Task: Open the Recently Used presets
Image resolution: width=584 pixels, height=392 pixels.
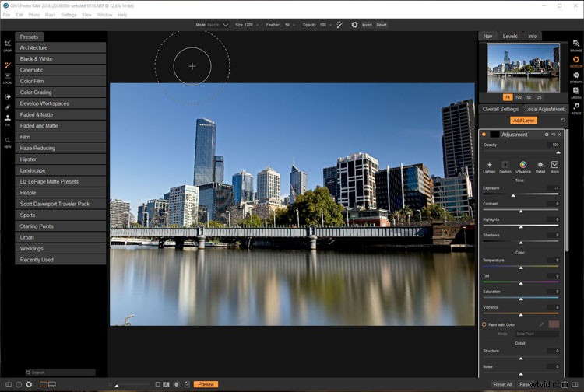Action: click(60, 260)
